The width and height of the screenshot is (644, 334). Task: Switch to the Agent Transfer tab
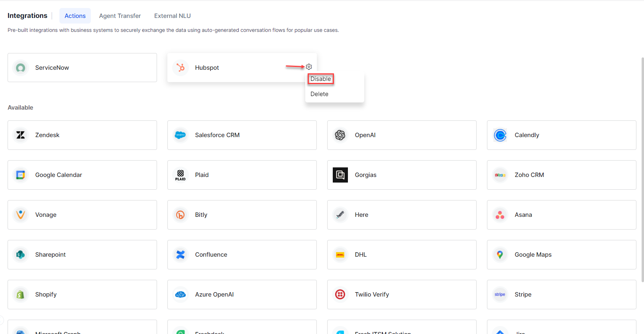pyautogui.click(x=120, y=16)
